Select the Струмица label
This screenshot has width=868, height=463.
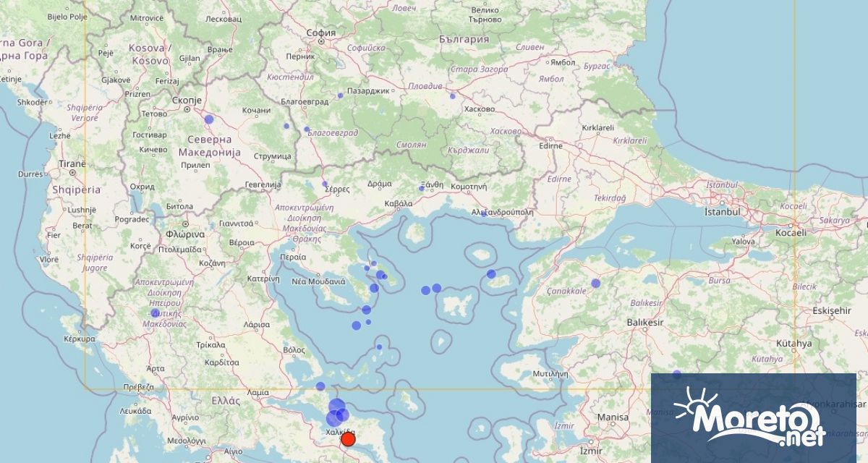[x=273, y=156]
